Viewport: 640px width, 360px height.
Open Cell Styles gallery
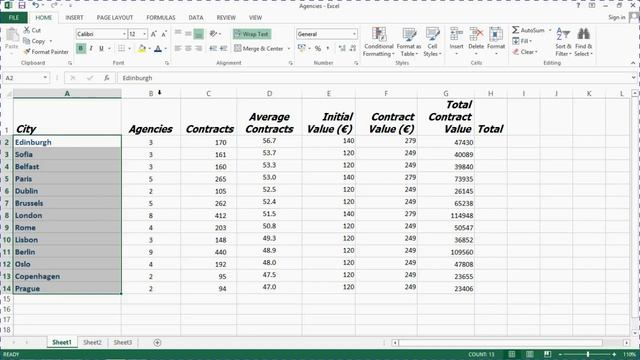click(432, 42)
